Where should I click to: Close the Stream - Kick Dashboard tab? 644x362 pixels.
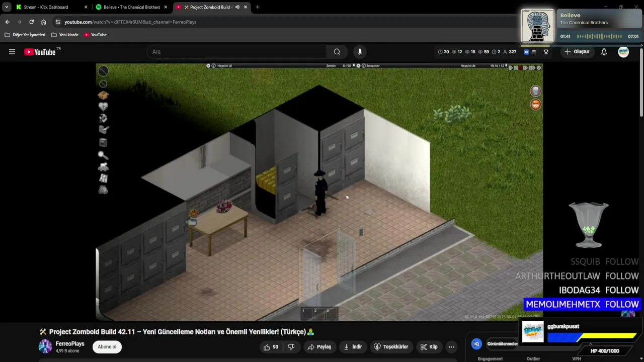point(86,7)
